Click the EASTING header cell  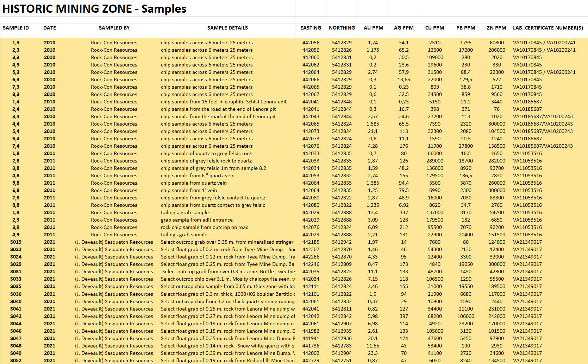pyautogui.click(x=311, y=28)
